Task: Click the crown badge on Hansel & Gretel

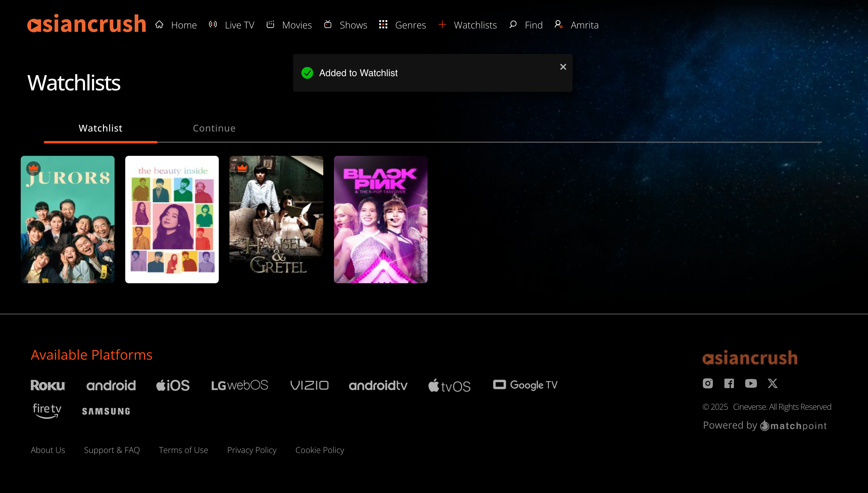Action: (x=242, y=168)
